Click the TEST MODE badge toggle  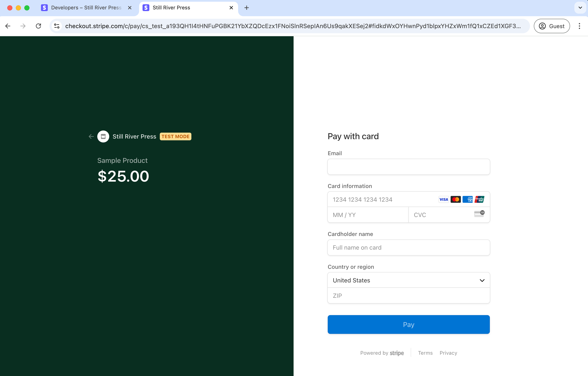175,136
